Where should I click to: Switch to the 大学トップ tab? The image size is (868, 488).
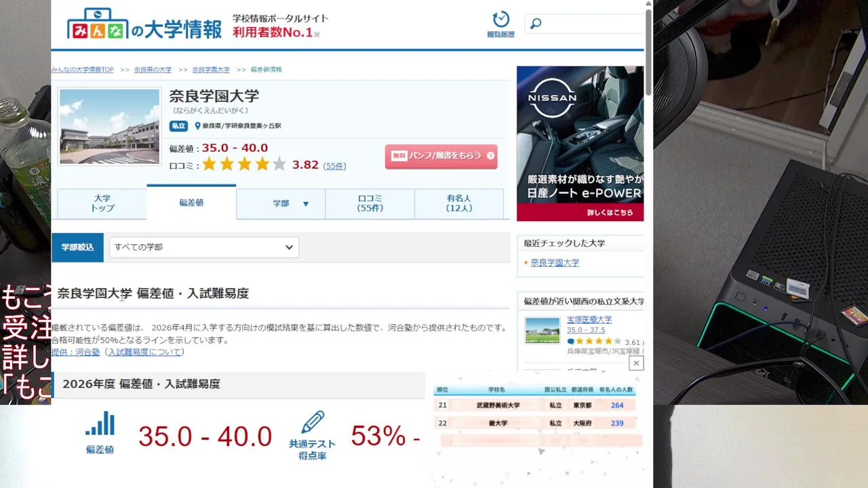click(102, 203)
